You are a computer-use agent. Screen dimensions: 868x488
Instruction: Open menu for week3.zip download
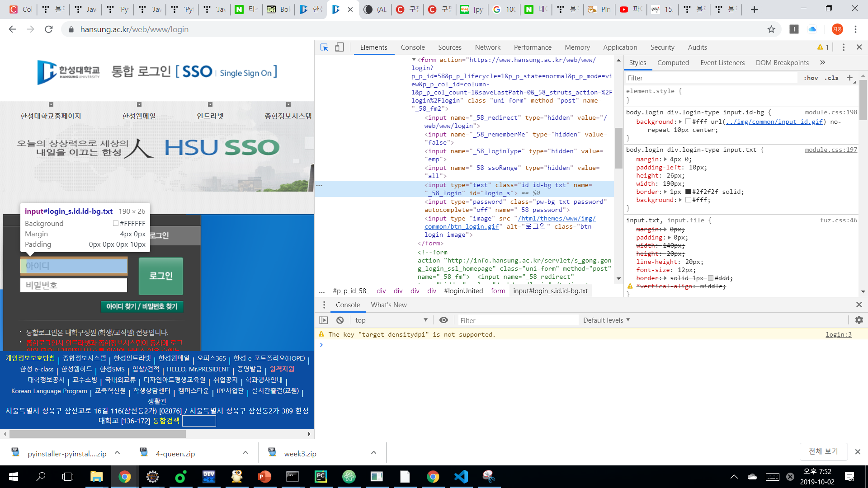click(373, 453)
